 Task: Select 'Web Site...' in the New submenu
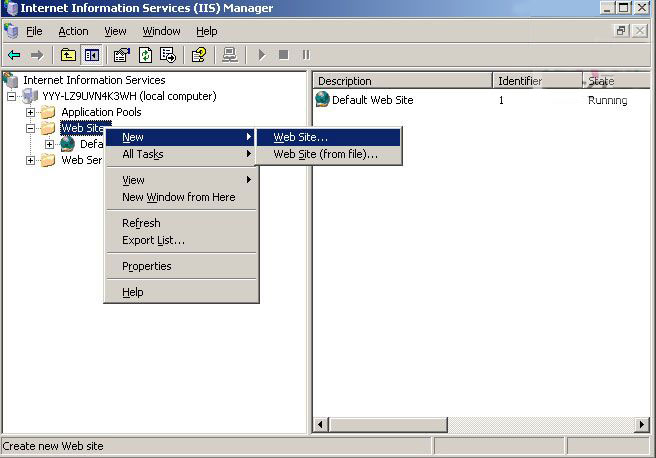click(x=300, y=137)
